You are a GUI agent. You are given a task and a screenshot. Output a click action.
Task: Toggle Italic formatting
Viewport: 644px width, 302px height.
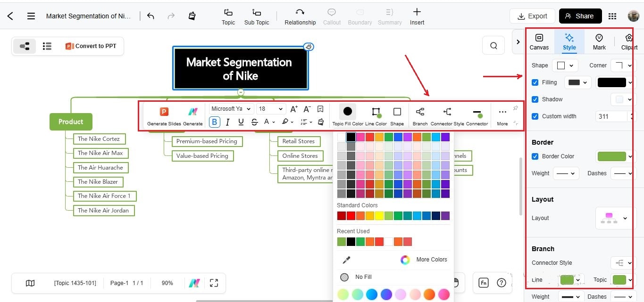click(x=227, y=122)
